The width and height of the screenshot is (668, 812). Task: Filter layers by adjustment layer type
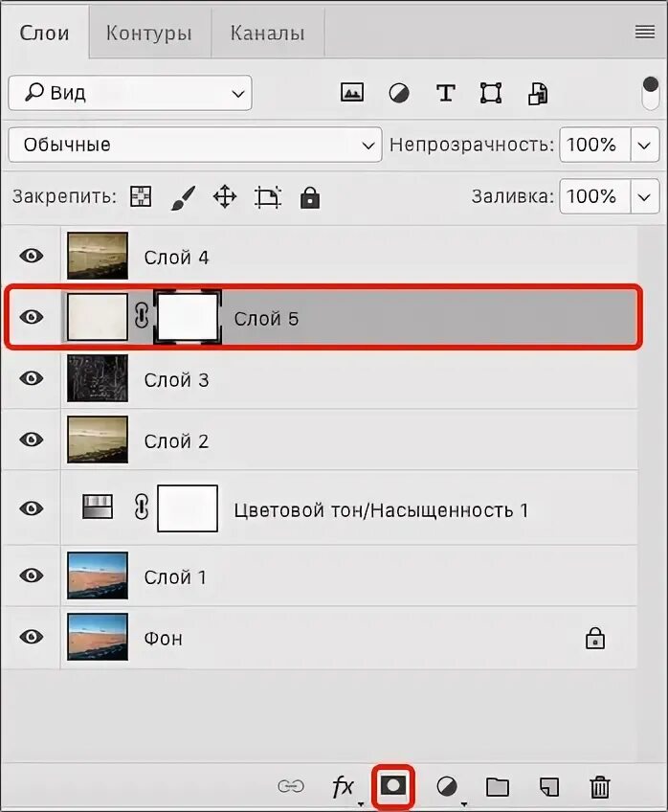click(399, 94)
